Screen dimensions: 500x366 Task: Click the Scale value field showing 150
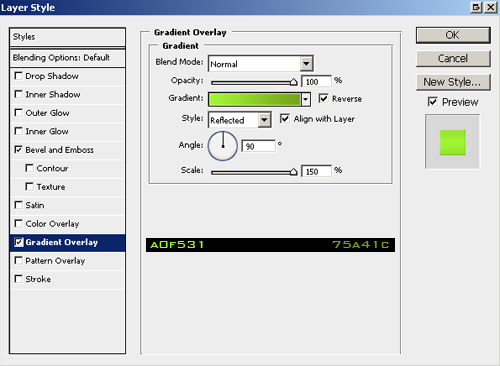(316, 171)
